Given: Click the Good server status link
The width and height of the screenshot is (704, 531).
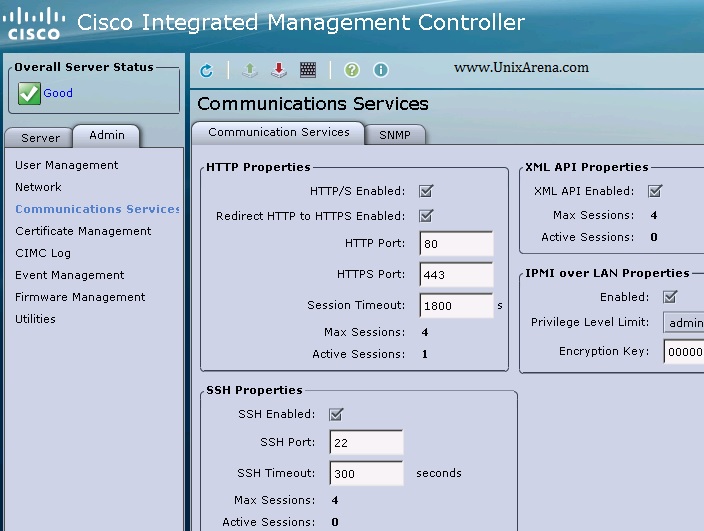Looking at the screenshot, I should coord(58,93).
